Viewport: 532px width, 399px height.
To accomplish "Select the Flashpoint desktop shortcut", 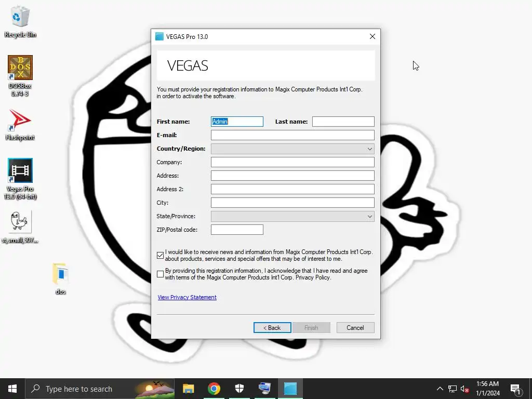I will pyautogui.click(x=20, y=125).
